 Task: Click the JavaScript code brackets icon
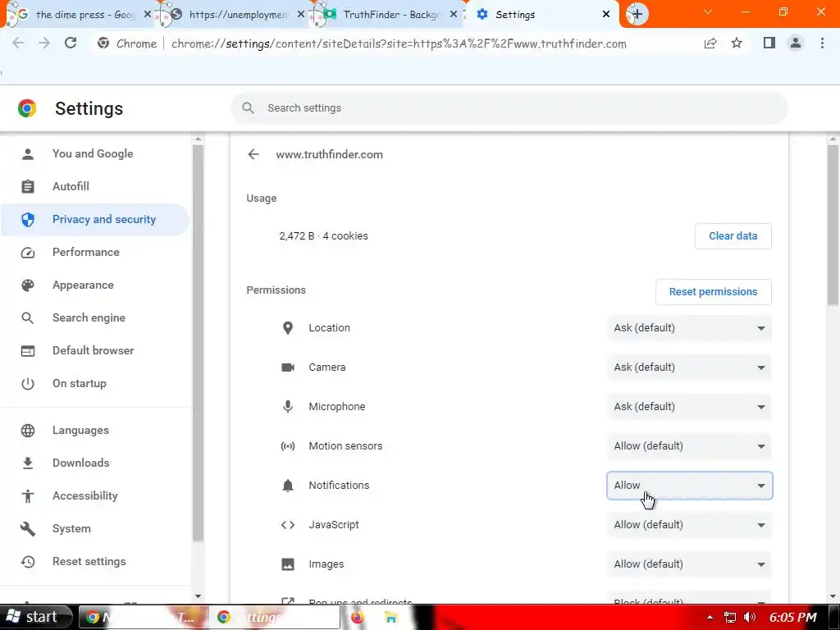(x=288, y=524)
